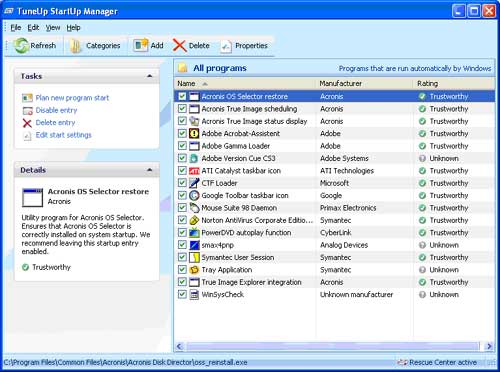Click the CyberLink manufacturer cell

[336, 233]
